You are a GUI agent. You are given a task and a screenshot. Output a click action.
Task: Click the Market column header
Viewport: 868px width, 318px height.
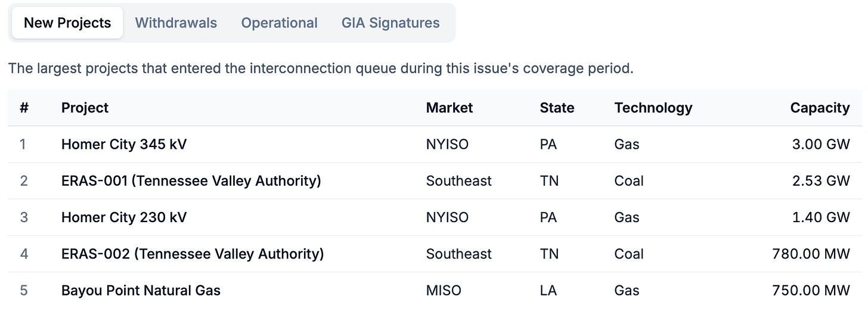click(449, 108)
